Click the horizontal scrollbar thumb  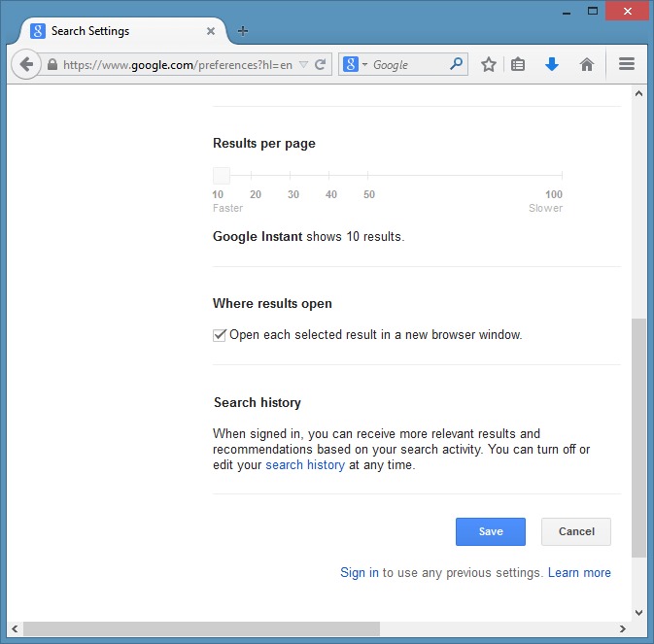[201, 628]
